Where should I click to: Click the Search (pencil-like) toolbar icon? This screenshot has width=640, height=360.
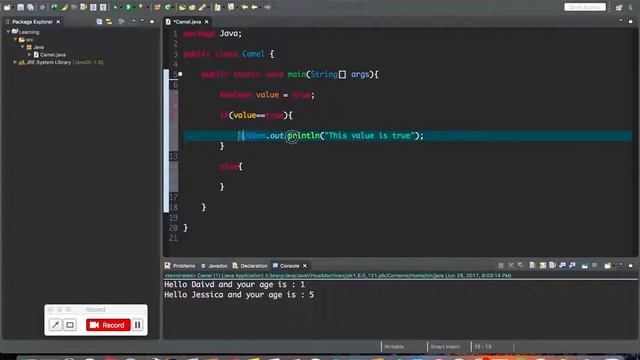[x=202, y=7]
